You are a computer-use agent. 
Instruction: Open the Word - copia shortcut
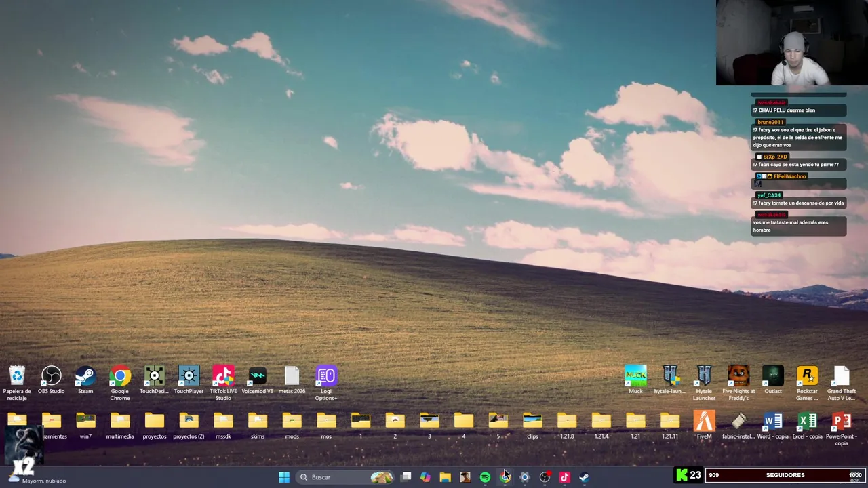tap(773, 426)
